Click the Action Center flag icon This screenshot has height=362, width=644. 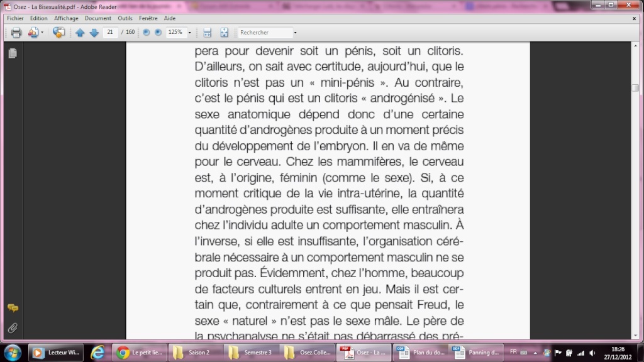[558, 353]
